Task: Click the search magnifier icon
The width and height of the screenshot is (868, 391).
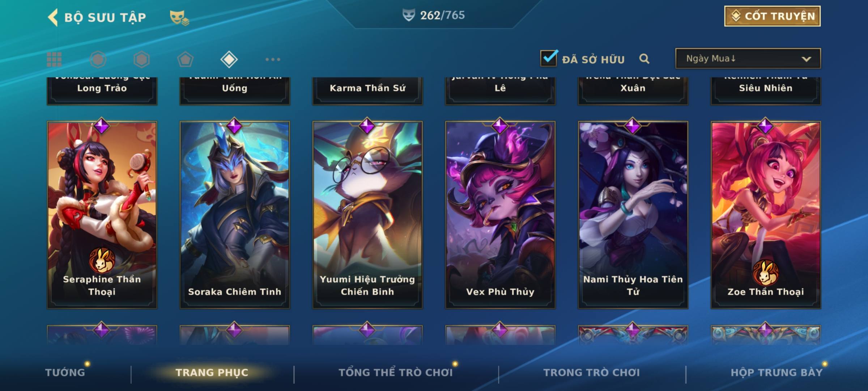Action: 644,59
